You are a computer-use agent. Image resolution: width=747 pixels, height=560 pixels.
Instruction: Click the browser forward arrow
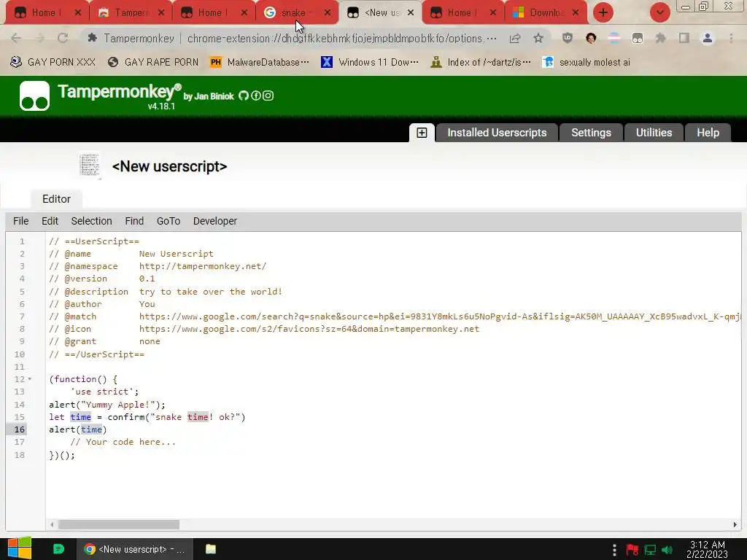tap(39, 38)
